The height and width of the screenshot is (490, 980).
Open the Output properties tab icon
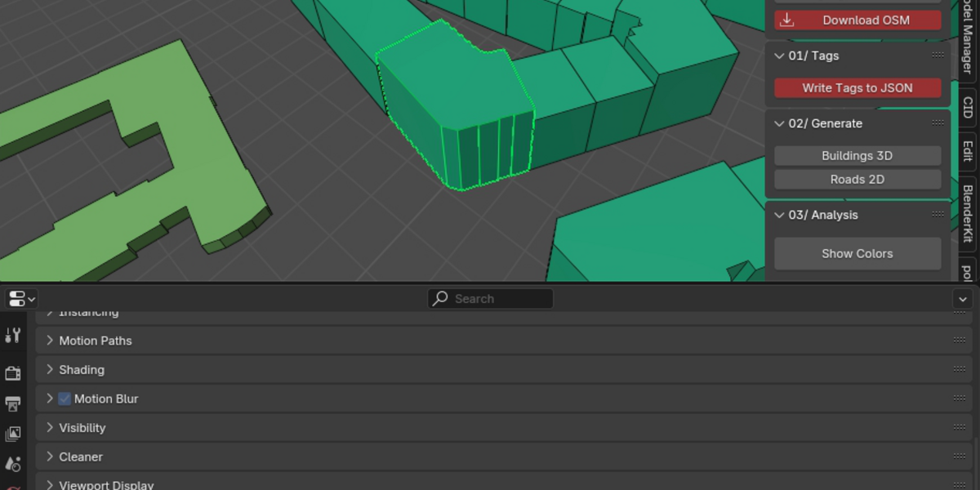[13, 403]
